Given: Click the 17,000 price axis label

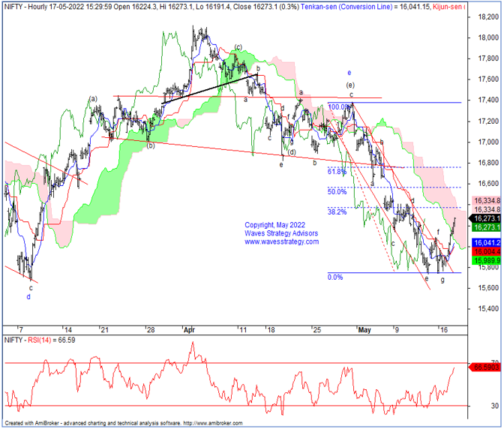Looking at the screenshot, I should pyautogui.click(x=488, y=142).
